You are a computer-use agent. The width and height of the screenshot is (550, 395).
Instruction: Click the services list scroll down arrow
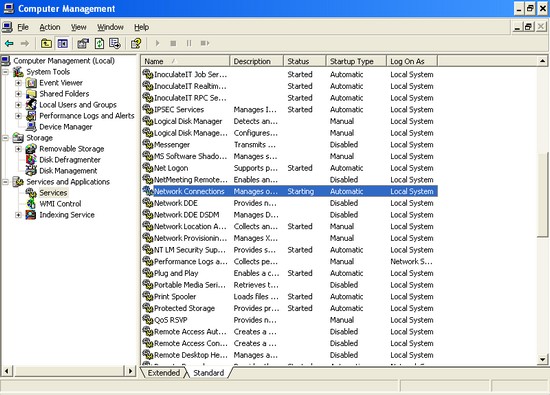[x=543, y=359]
